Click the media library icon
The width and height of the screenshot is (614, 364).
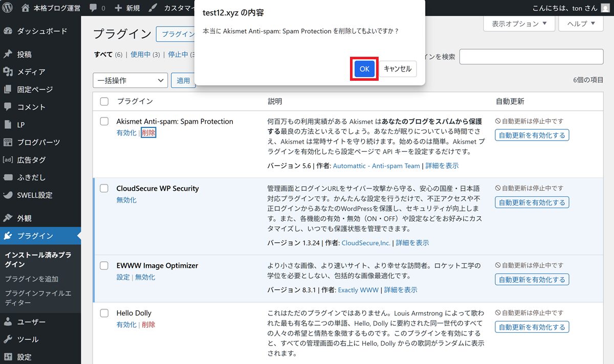click(8, 72)
